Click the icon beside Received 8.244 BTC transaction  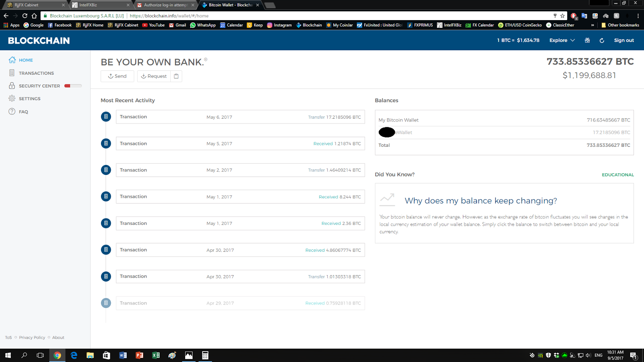click(x=106, y=196)
